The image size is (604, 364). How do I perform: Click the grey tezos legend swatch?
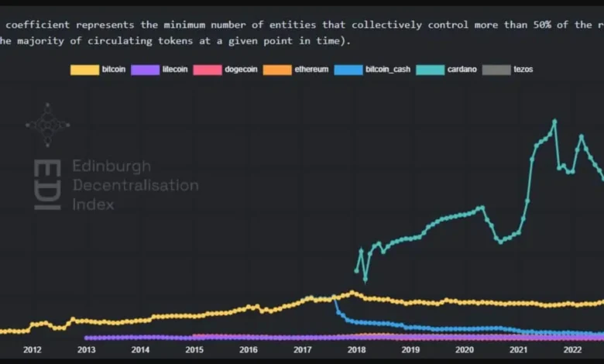click(496, 70)
